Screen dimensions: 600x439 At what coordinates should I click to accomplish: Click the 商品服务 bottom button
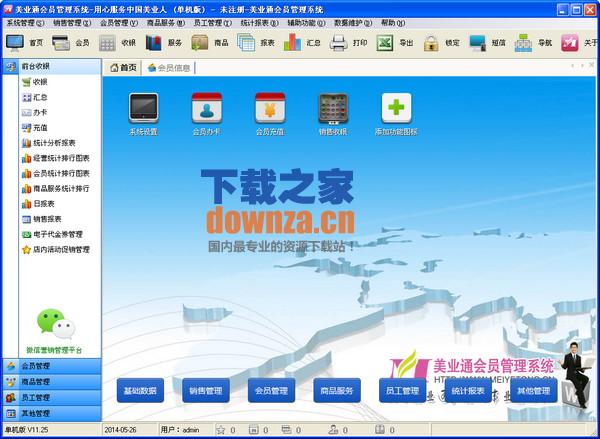[x=337, y=390]
